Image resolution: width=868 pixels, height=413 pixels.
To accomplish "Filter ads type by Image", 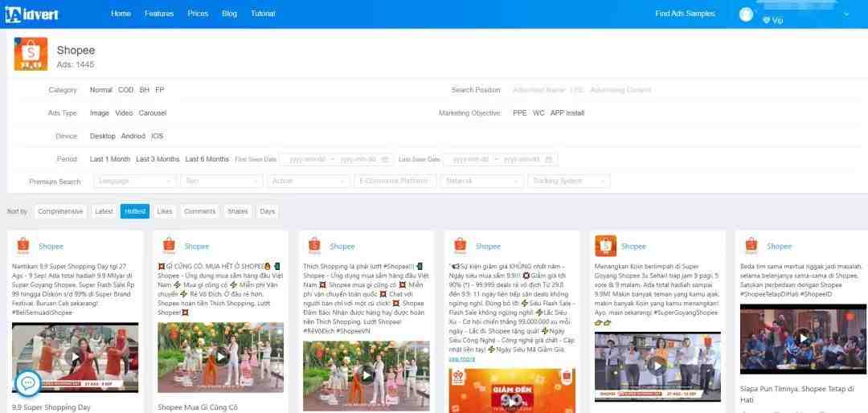I will (100, 113).
